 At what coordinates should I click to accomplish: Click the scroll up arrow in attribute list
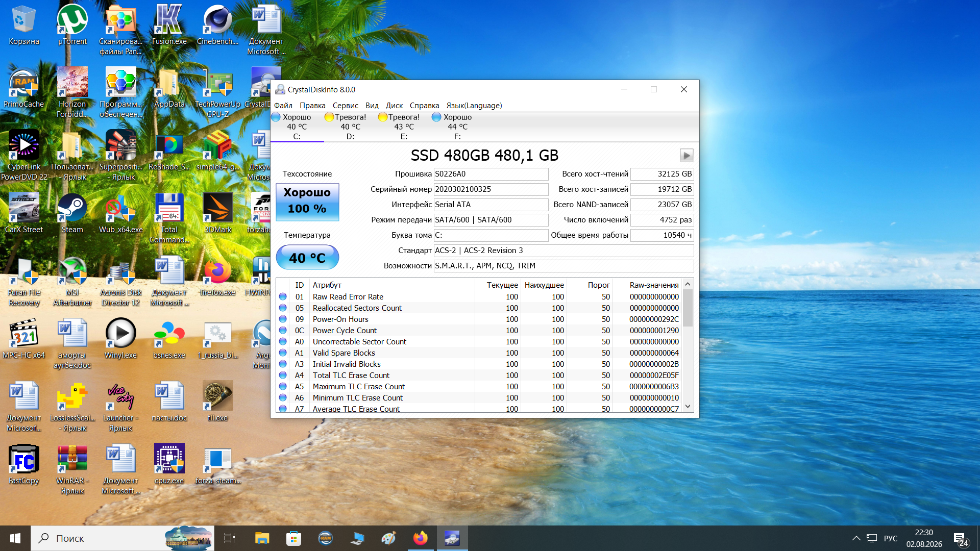point(688,284)
